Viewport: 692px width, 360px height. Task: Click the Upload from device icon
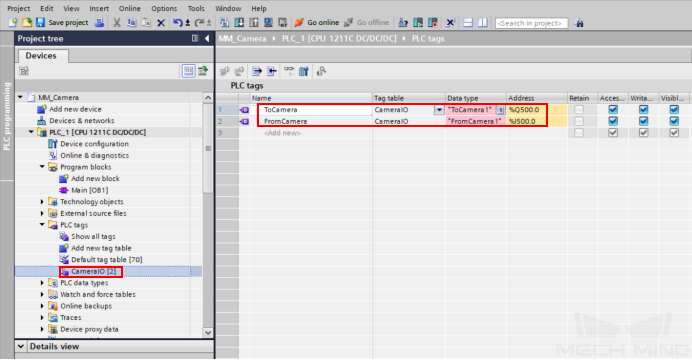254,22
